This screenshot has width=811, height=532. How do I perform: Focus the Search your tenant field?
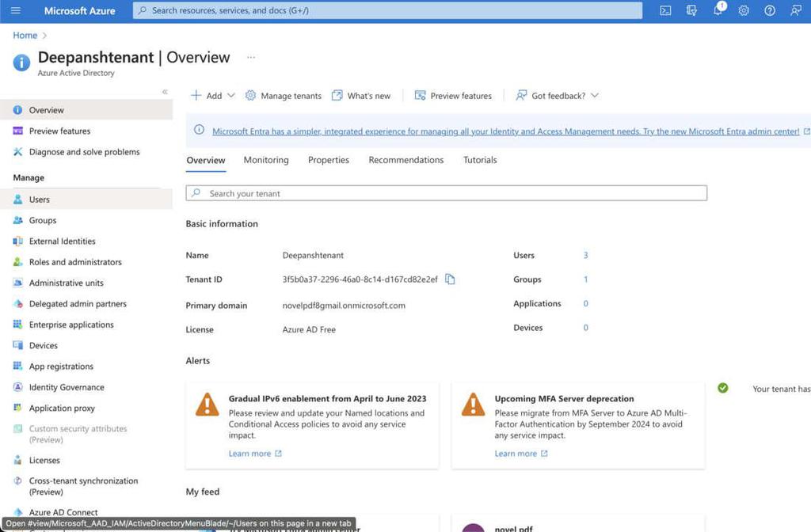(x=447, y=193)
